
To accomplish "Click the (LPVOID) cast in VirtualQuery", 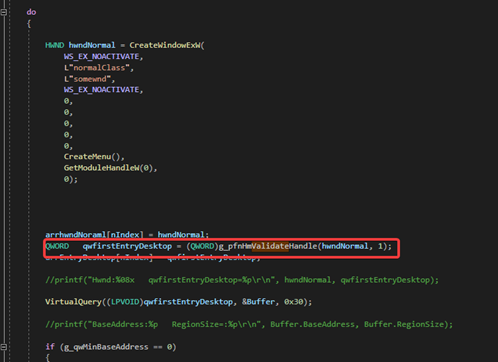I will tap(125, 302).
